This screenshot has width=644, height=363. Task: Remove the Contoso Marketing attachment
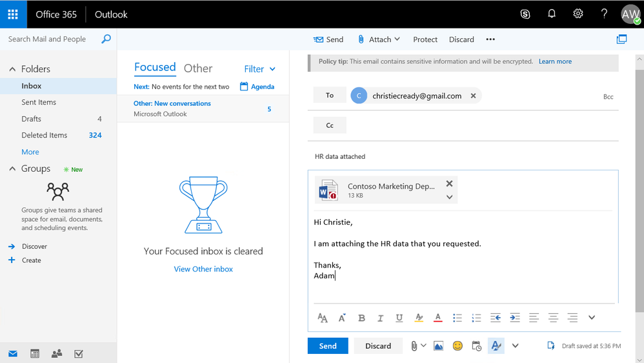pos(449,184)
